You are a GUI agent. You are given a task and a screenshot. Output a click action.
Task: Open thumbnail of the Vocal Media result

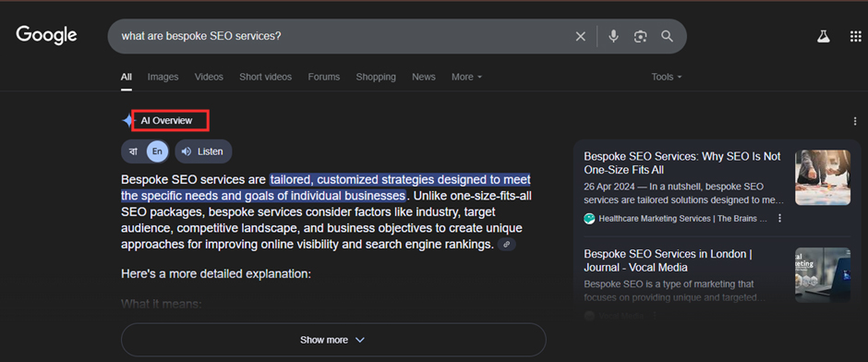[x=823, y=275]
